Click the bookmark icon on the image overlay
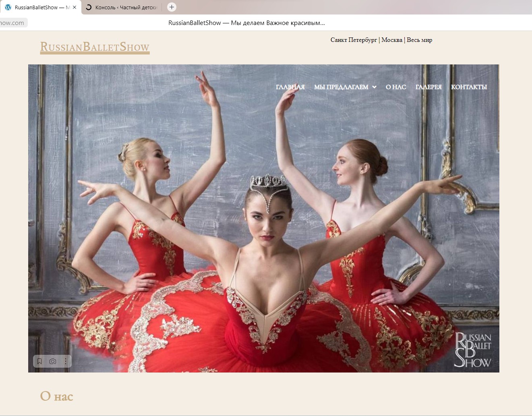Image resolution: width=532 pixels, height=416 pixels. (x=39, y=361)
